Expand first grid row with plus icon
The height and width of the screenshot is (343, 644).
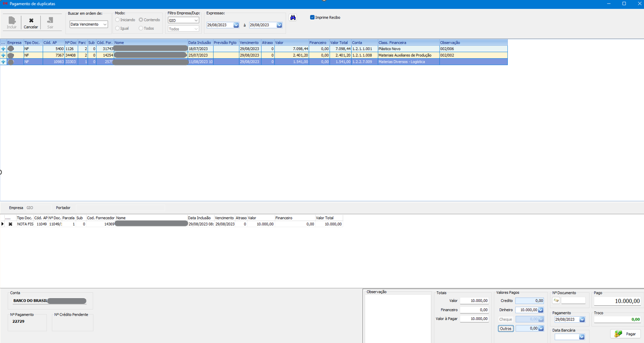pyautogui.click(x=3, y=49)
